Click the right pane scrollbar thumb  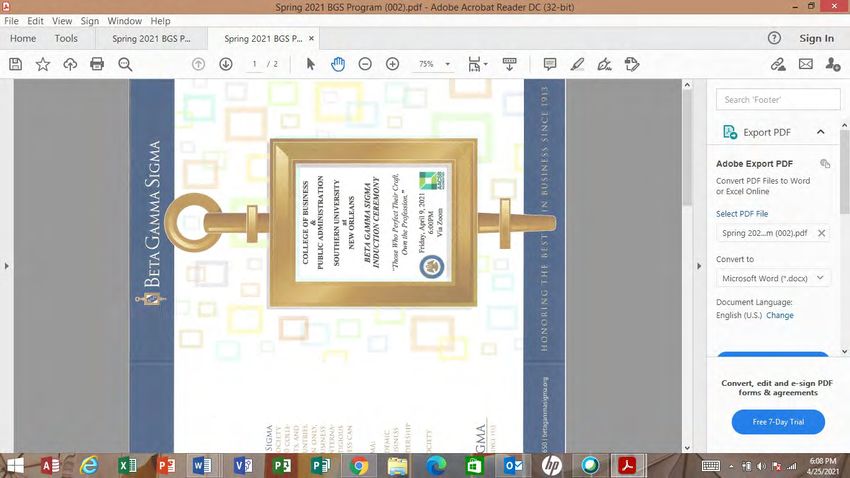[845, 172]
